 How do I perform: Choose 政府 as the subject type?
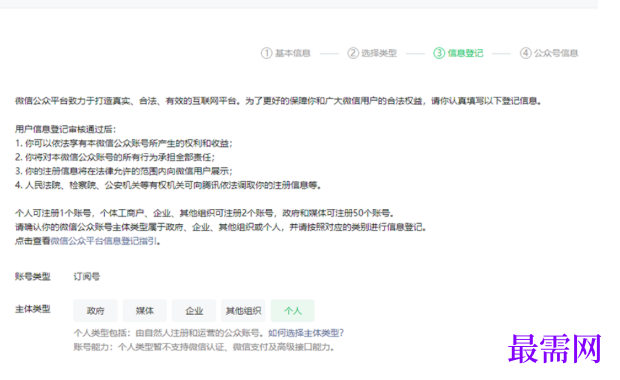95,311
